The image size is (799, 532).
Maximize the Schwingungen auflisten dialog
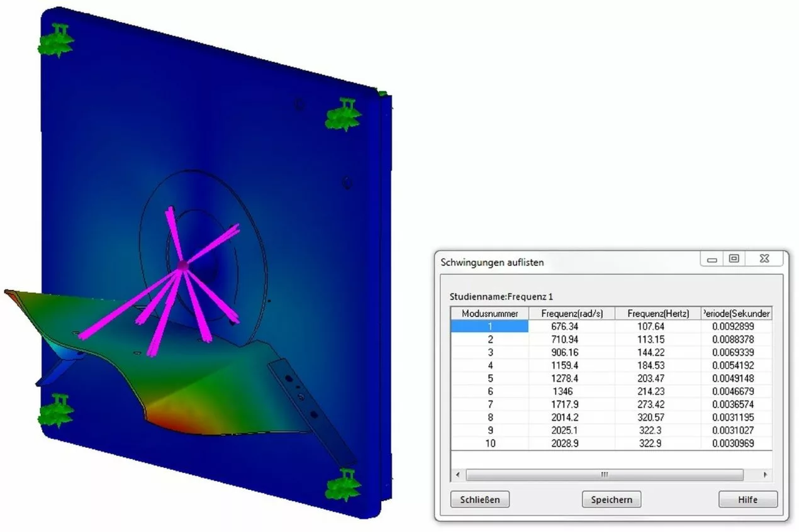(x=734, y=258)
